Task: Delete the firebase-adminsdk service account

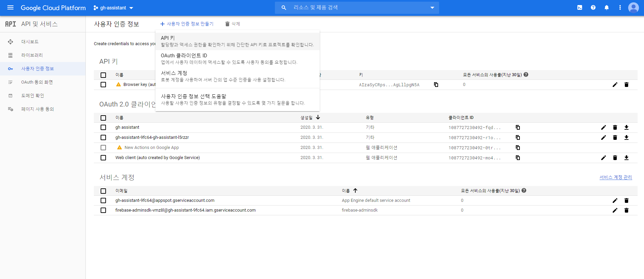Action: coord(627,210)
